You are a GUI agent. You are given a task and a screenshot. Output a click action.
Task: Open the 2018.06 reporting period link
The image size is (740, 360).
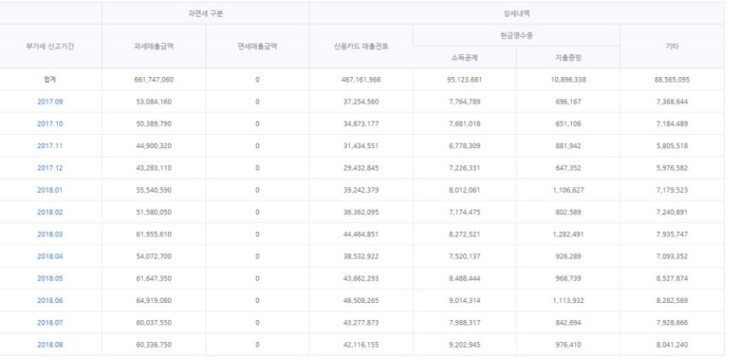(x=50, y=301)
